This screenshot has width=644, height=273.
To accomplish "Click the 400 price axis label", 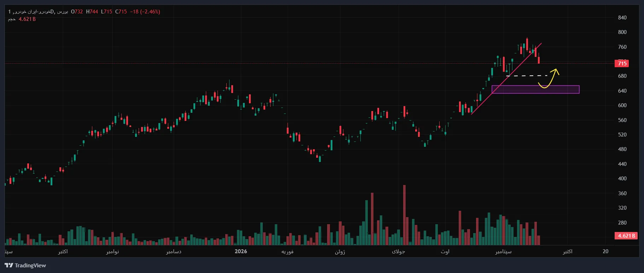I will pos(622,179).
